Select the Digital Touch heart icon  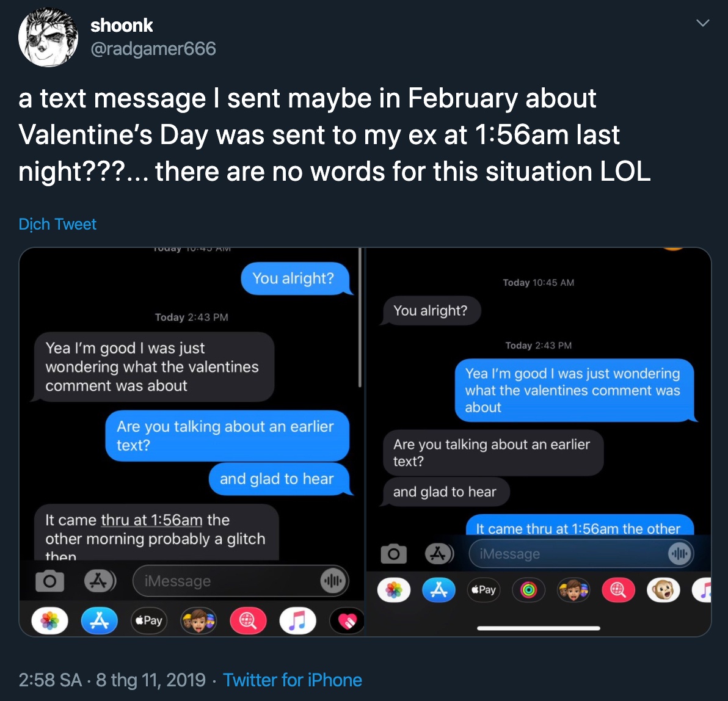[347, 620]
